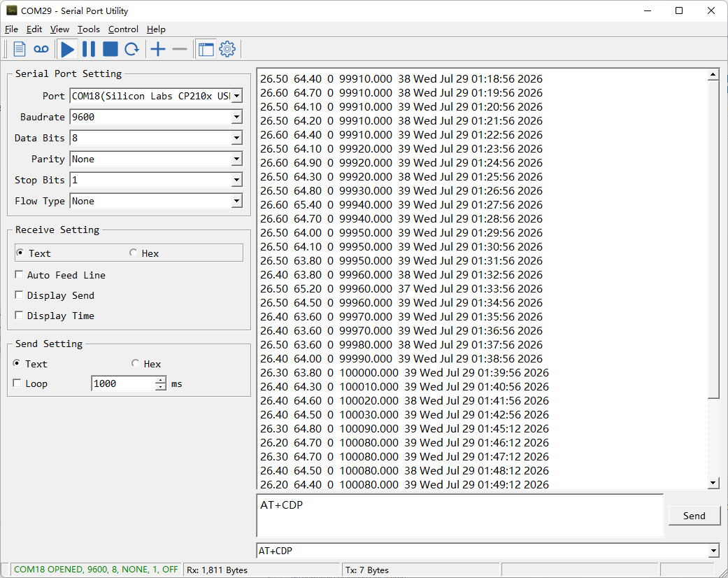The height and width of the screenshot is (578, 728).
Task: Expand the Data Bits dropdown
Action: (237, 138)
